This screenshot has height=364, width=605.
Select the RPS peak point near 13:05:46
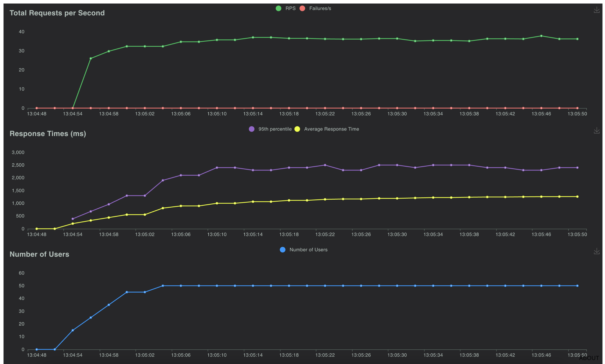coord(541,36)
